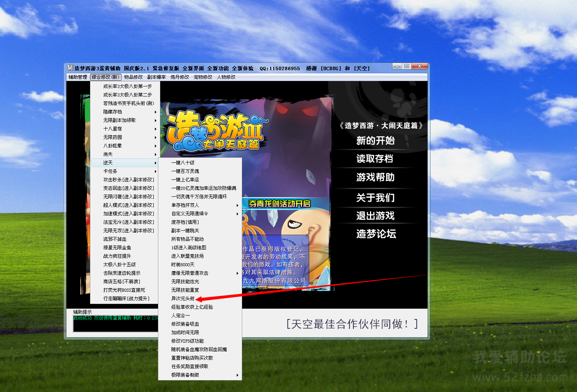Expand the 十八星宿 submenu
Screen dimensions: 577x392
[x=124, y=129]
